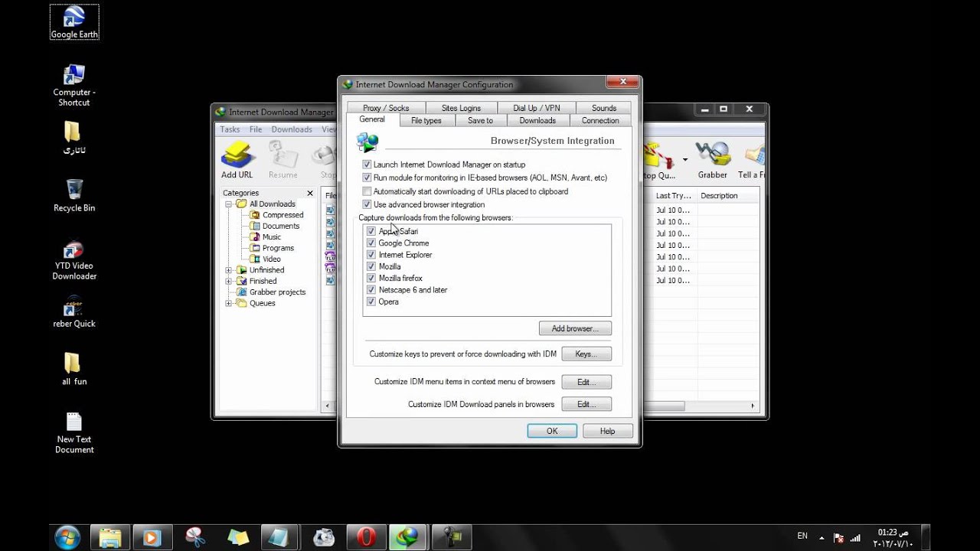The width and height of the screenshot is (980, 551).
Task: Uncheck the Opera browser checkbox
Action: point(371,302)
